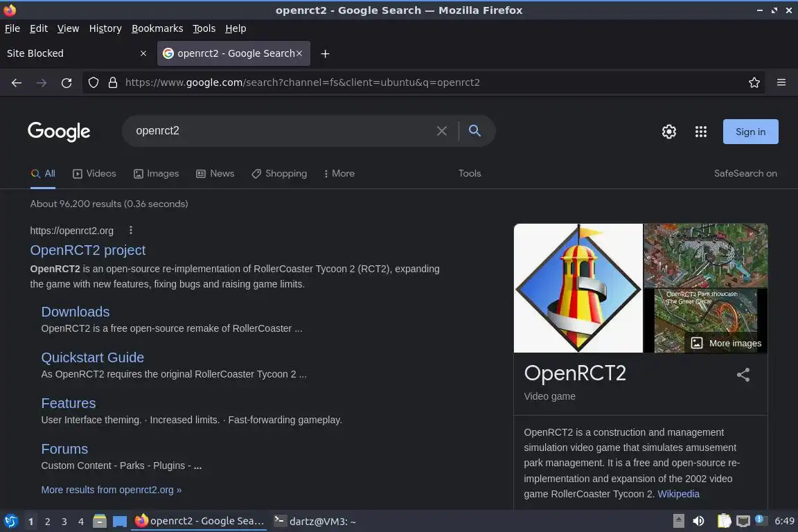This screenshot has height=532, width=798.
Task: Open the History menu
Action: click(x=105, y=28)
